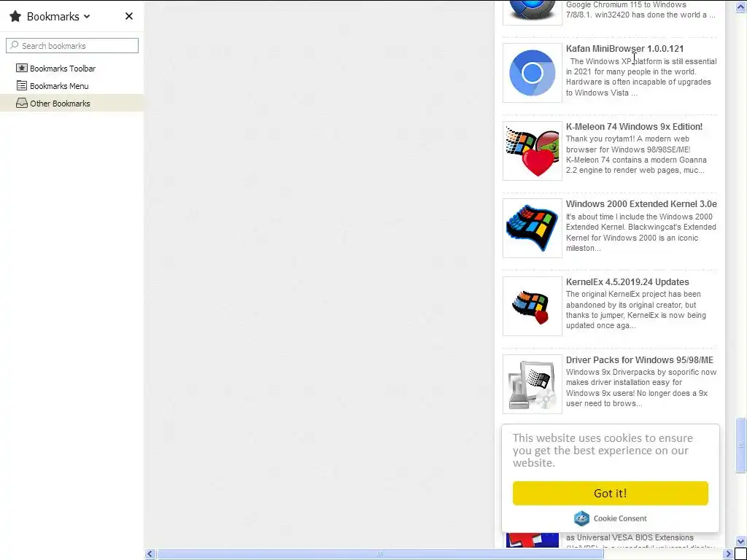The image size is (747, 560).
Task: Click the 'The Windows XP platform is still essential' text
Action: [x=641, y=77]
